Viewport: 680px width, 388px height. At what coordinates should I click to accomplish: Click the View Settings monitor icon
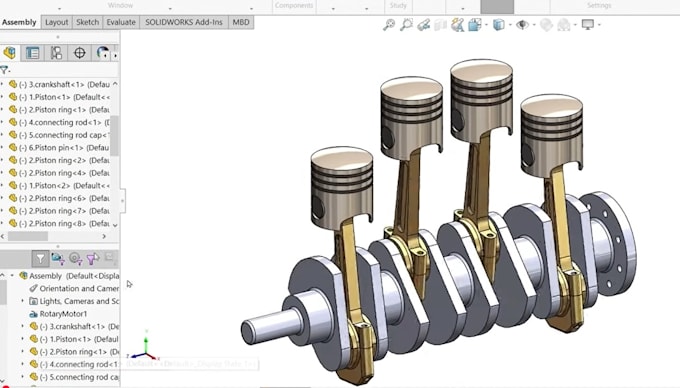click(588, 25)
